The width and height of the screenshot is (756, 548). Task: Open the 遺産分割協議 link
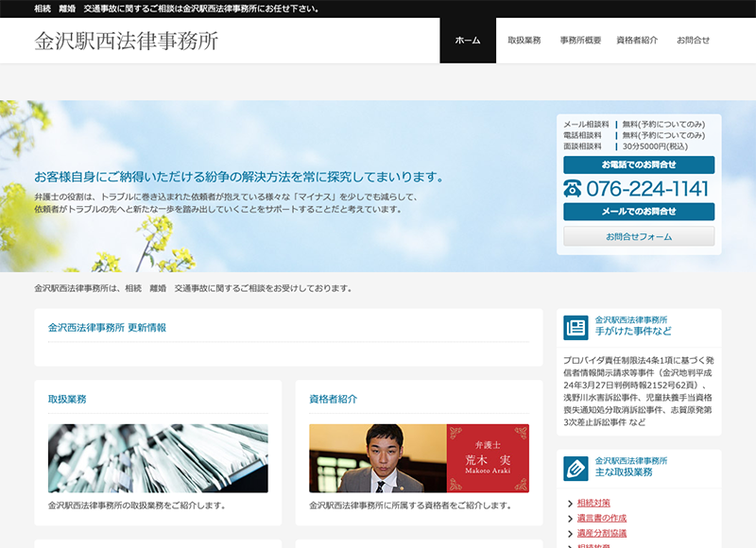pos(602,533)
